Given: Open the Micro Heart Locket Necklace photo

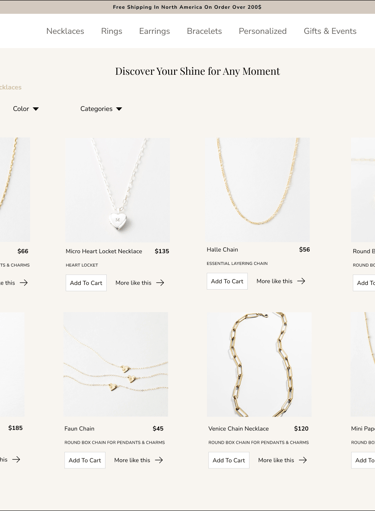Looking at the screenshot, I should click(x=118, y=190).
